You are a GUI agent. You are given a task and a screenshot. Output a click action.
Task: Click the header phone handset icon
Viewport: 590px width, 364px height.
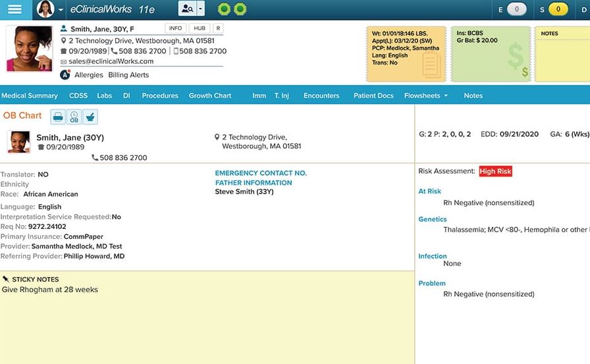pos(114,51)
